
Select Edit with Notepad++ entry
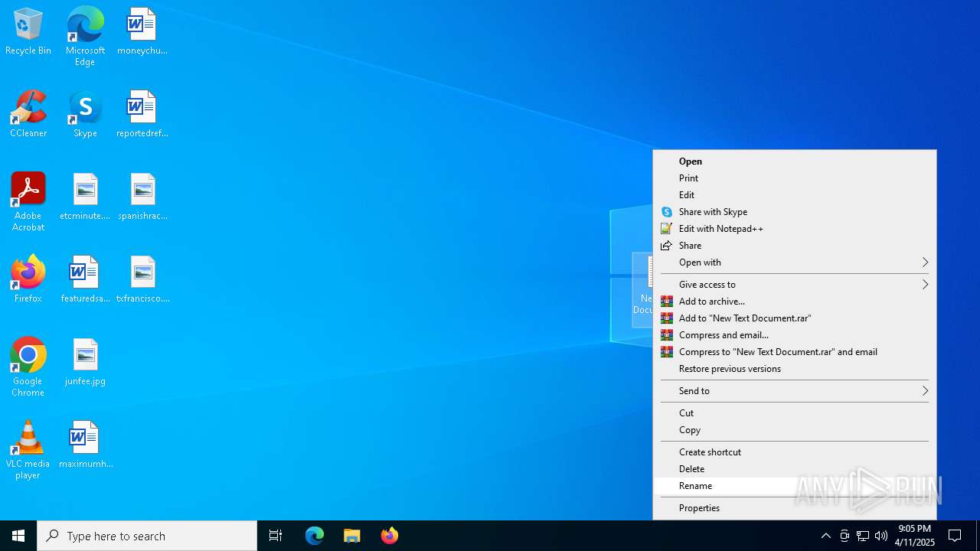click(795, 229)
